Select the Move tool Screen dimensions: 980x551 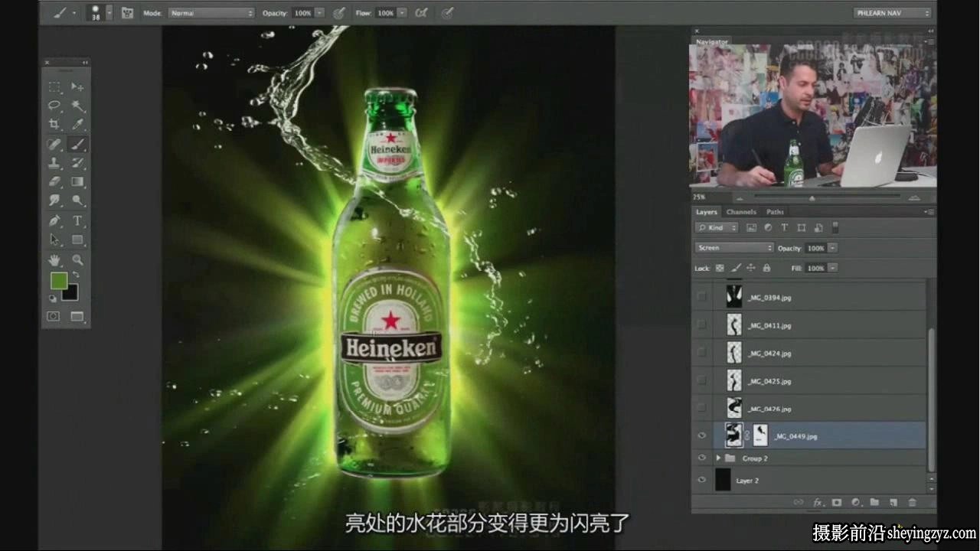click(77, 86)
